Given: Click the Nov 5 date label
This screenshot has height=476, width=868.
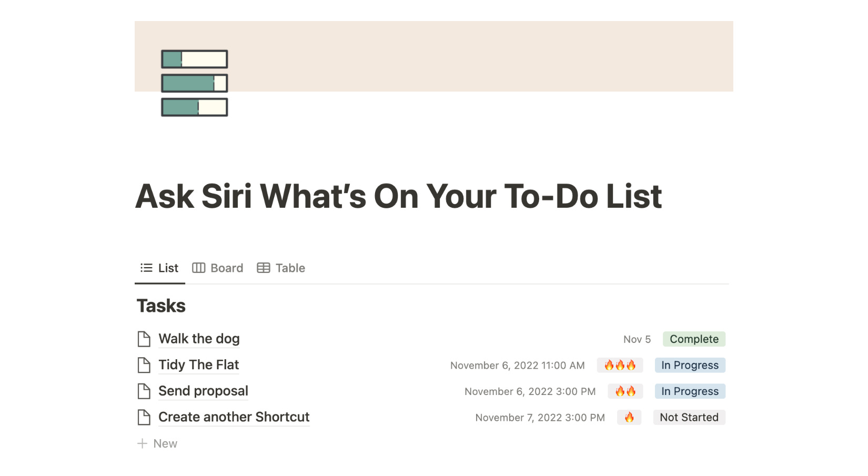Looking at the screenshot, I should coord(637,339).
